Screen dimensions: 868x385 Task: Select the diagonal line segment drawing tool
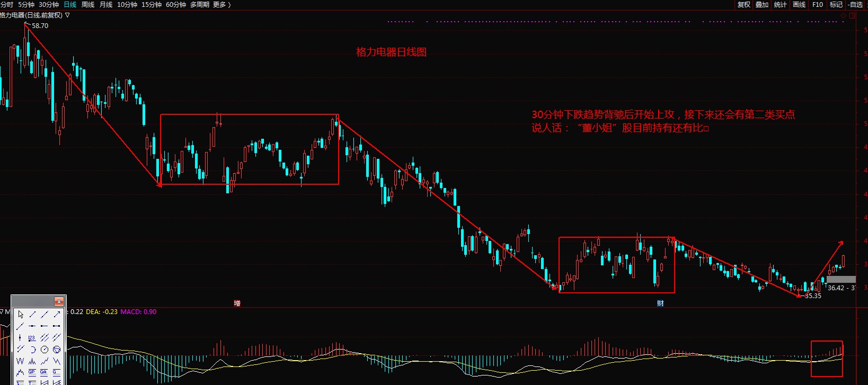32,315
